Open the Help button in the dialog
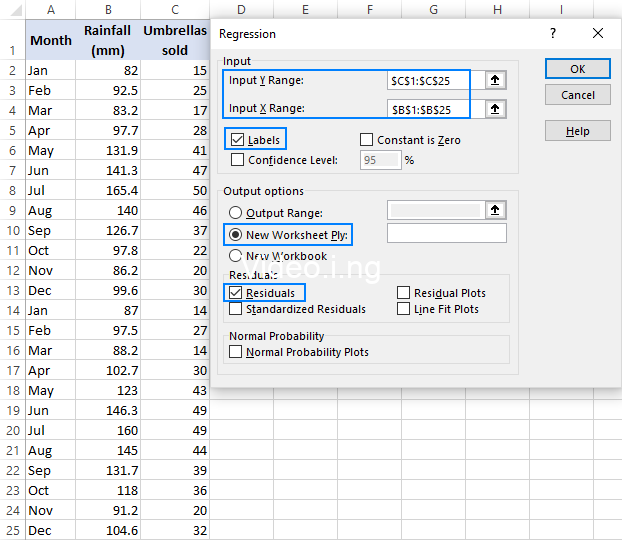This screenshot has height=540, width=622. [578, 131]
